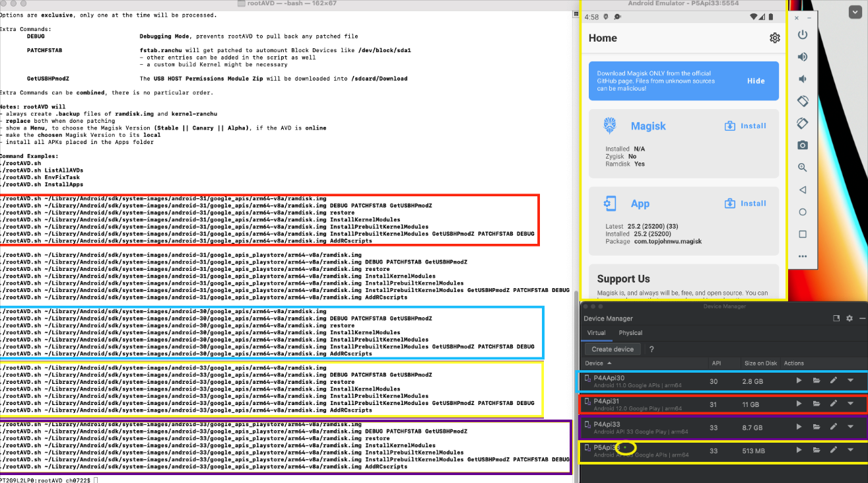Click the API column header
This screenshot has width=868, height=483.
(716, 363)
